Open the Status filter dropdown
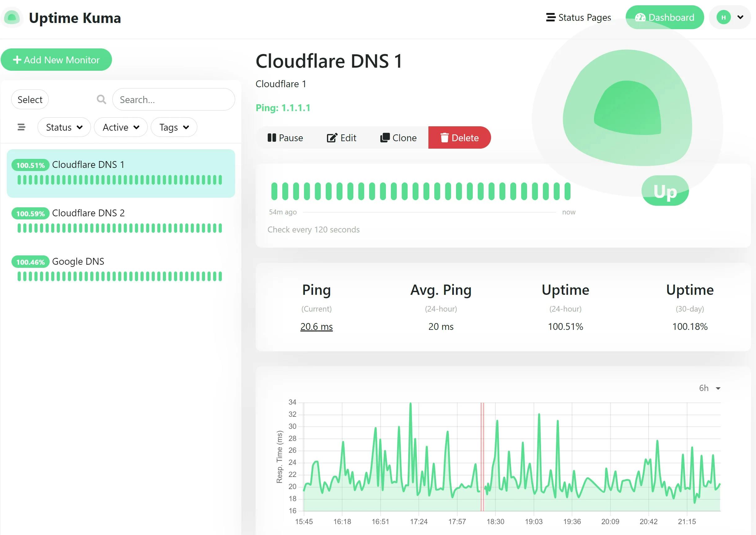This screenshot has height=535, width=756. [x=64, y=127]
